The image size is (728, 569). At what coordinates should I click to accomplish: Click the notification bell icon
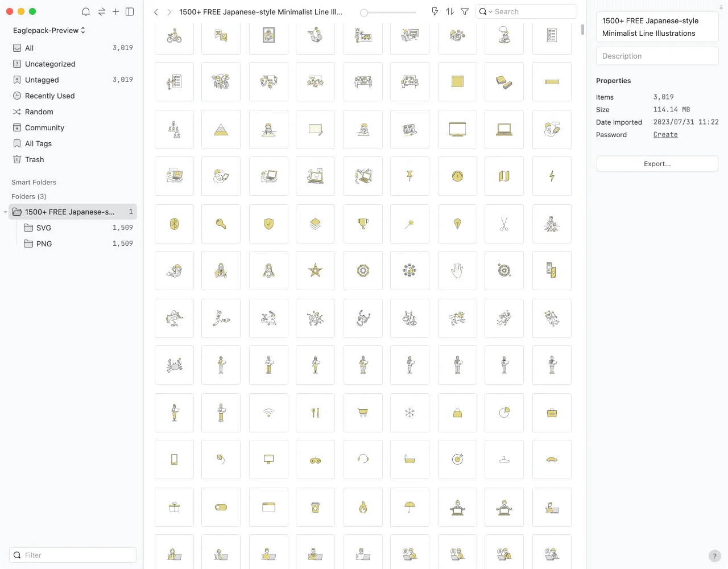[x=86, y=11]
